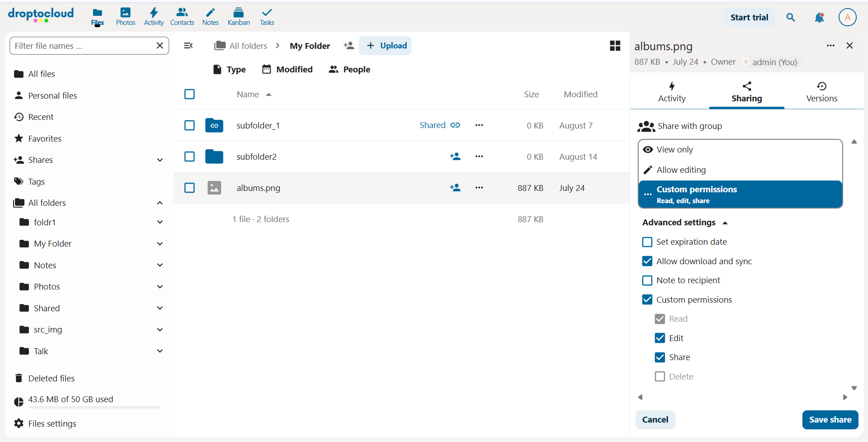Viewport: 868px width, 442px height.
Task: Expand the Photos folder tree item
Action: (x=160, y=287)
